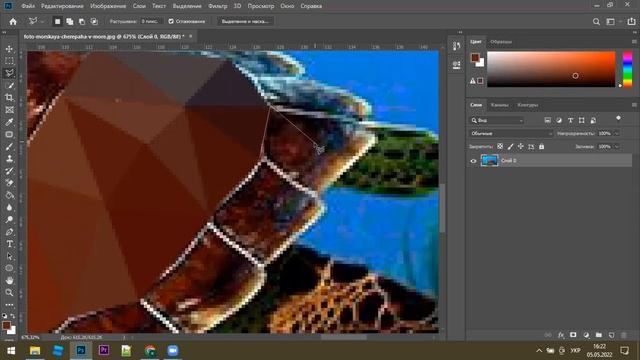Screen dimensions: 640x360
Task: Select the Brush tool
Action: pos(9,147)
